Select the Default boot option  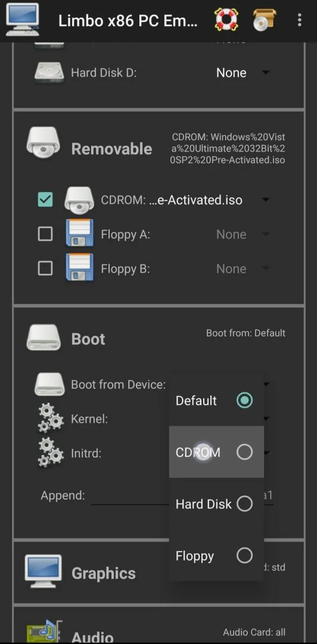click(x=216, y=401)
